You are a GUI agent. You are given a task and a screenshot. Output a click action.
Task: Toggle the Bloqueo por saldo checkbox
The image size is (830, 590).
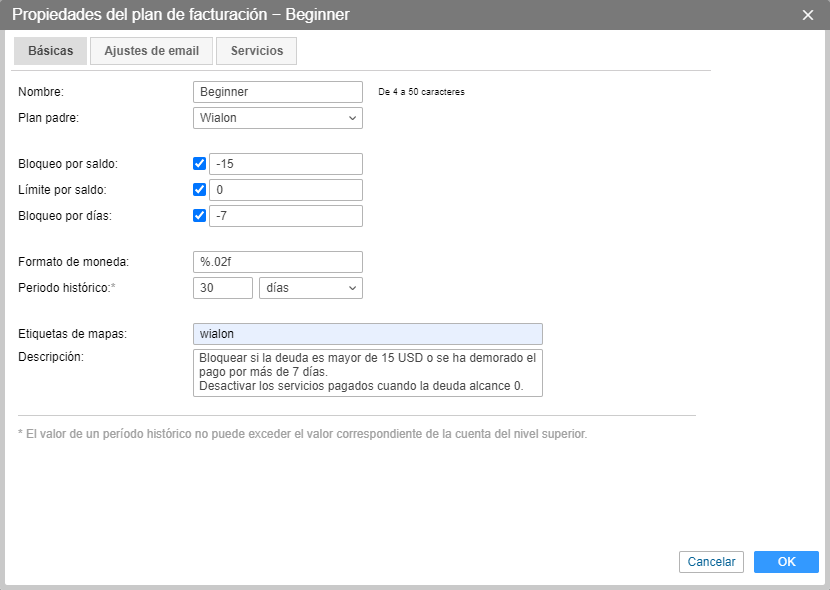[x=199, y=164]
